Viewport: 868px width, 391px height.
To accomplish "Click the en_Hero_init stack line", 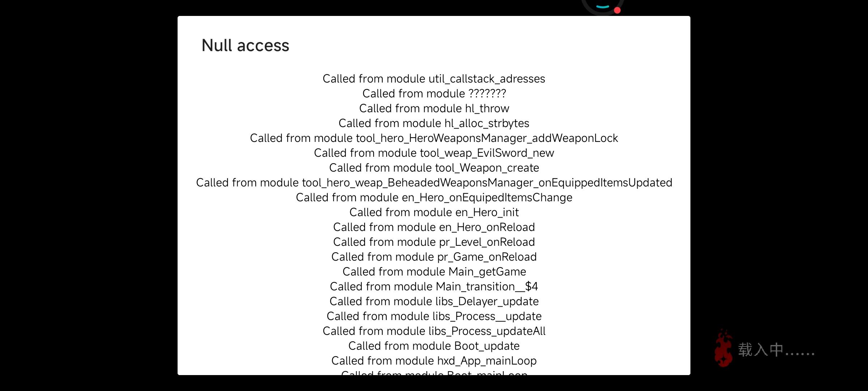I will (x=434, y=213).
